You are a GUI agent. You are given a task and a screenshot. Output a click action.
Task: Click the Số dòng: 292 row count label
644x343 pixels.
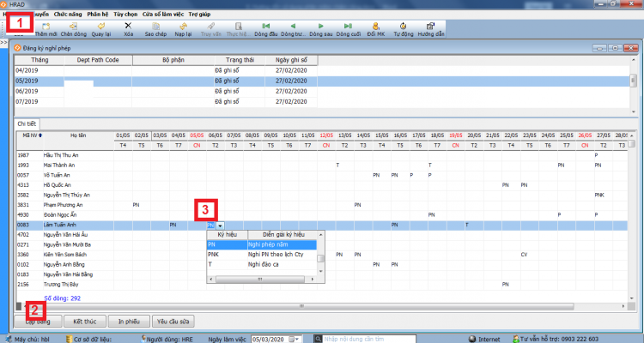point(63,298)
